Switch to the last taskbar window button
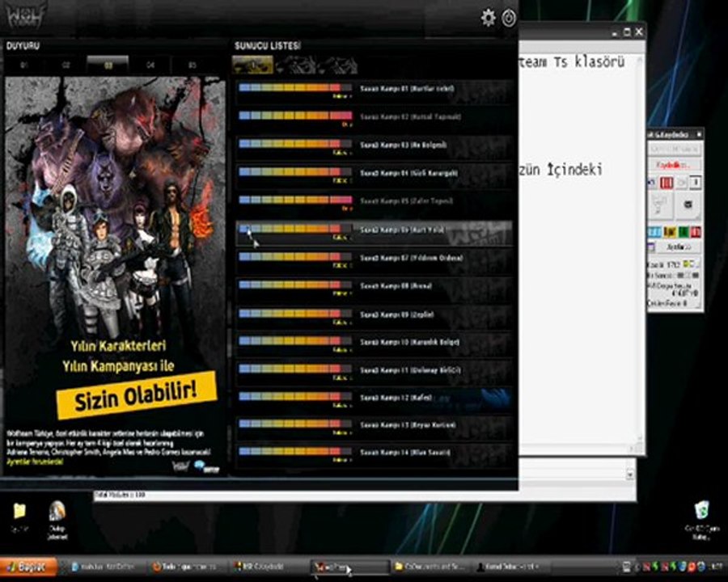Image resolution: width=728 pixels, height=582 pixels. click(x=510, y=567)
